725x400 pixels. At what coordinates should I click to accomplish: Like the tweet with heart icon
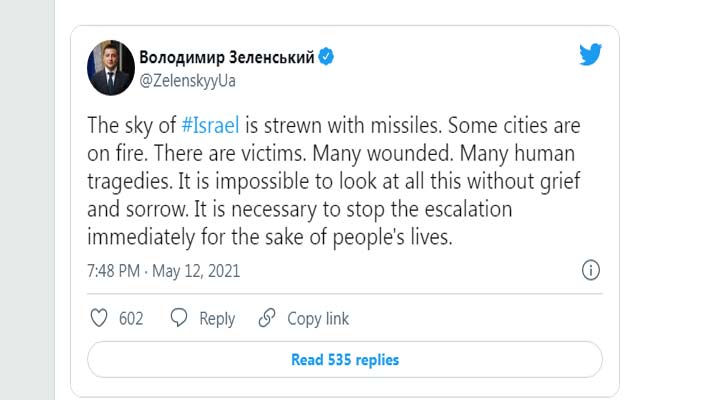pos(99,318)
